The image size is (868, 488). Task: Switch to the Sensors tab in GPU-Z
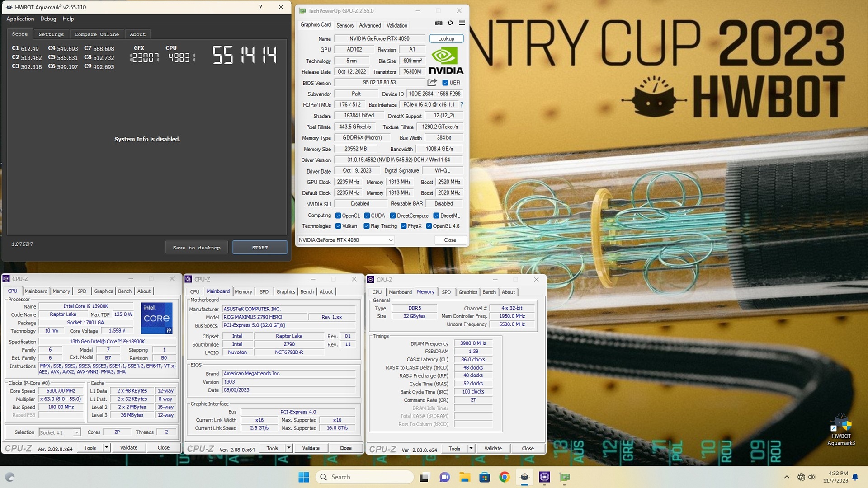coord(345,25)
